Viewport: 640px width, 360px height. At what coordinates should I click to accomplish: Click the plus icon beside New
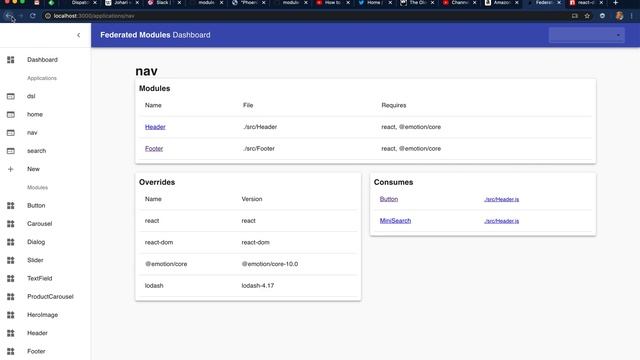[x=11, y=169]
